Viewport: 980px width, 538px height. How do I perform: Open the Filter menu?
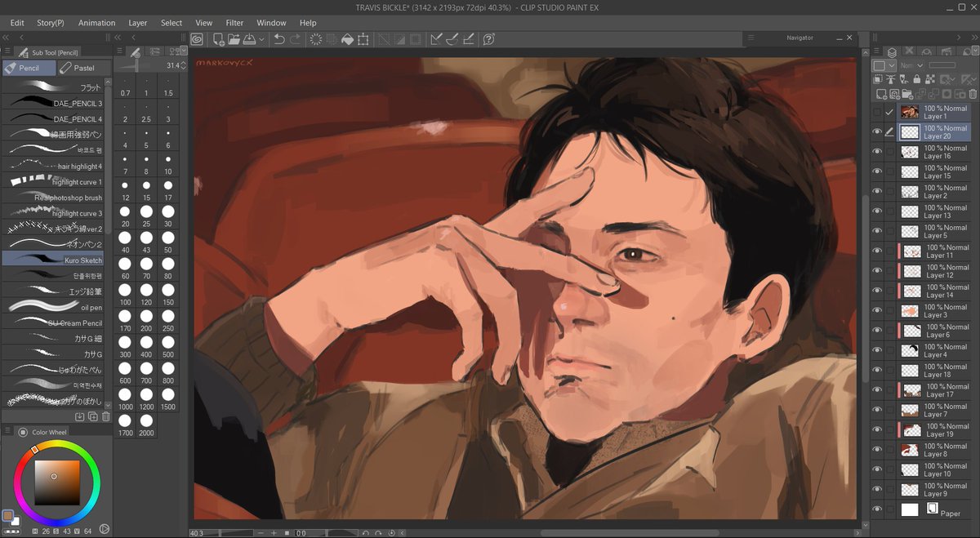[x=234, y=23]
